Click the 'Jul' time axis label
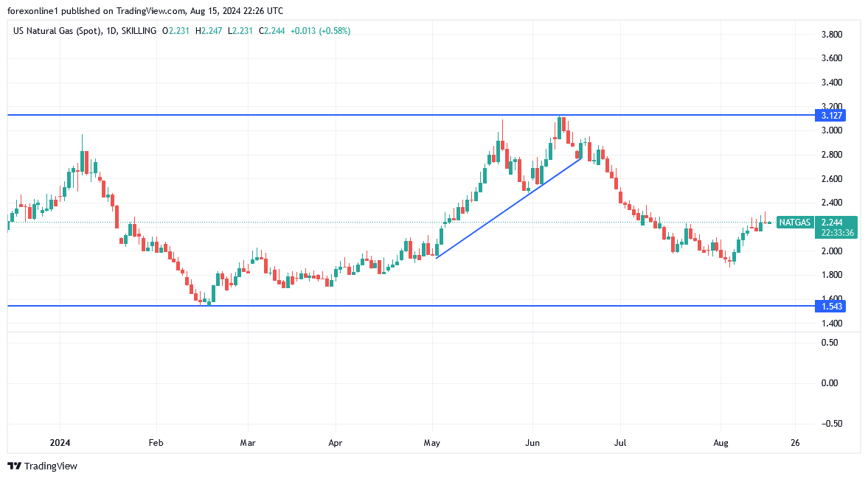The height and width of the screenshot is (479, 868). (x=620, y=443)
